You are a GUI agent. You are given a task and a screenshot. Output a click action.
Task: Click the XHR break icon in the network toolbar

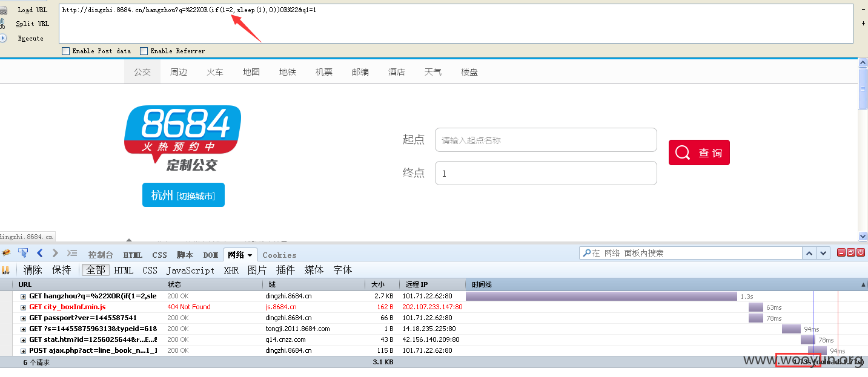pos(6,270)
